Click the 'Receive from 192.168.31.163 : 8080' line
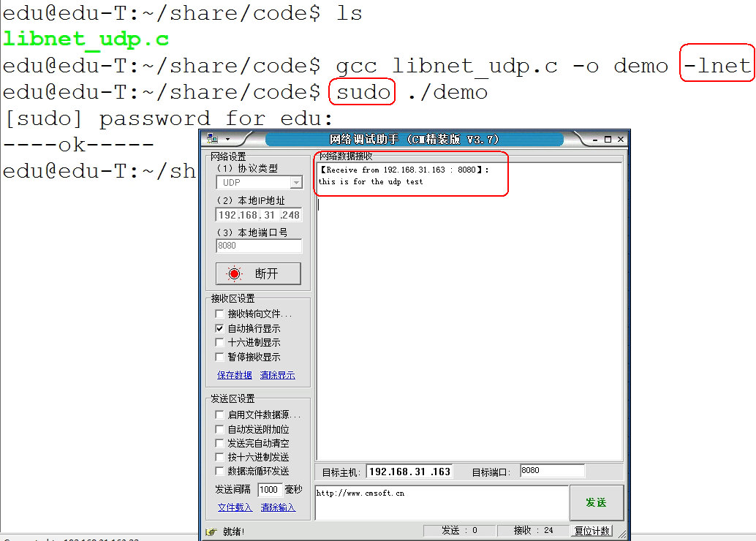The height and width of the screenshot is (541, 756). pyautogui.click(x=404, y=170)
